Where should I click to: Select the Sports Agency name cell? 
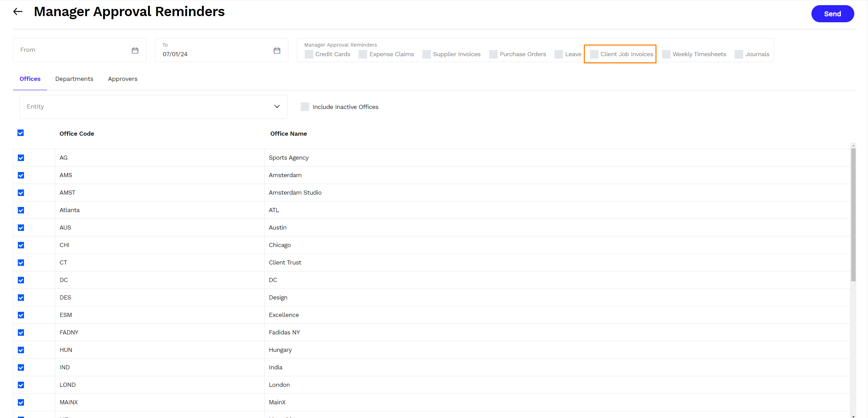557,158
